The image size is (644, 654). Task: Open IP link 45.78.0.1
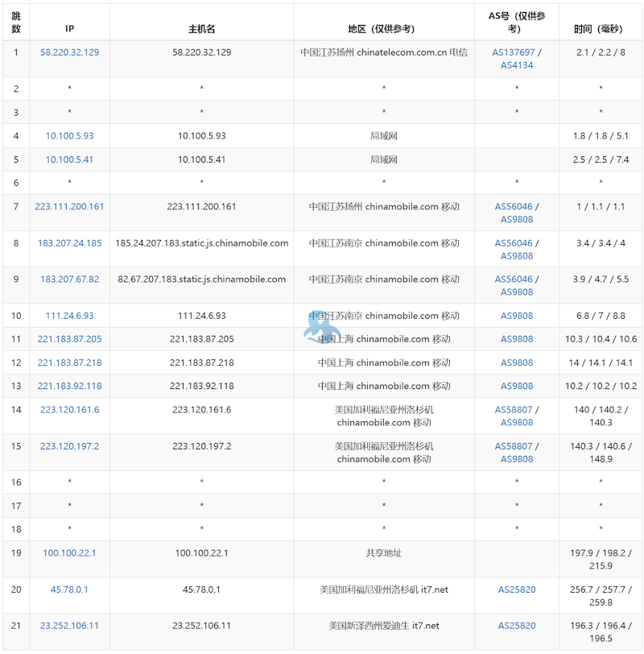pyautogui.click(x=69, y=590)
